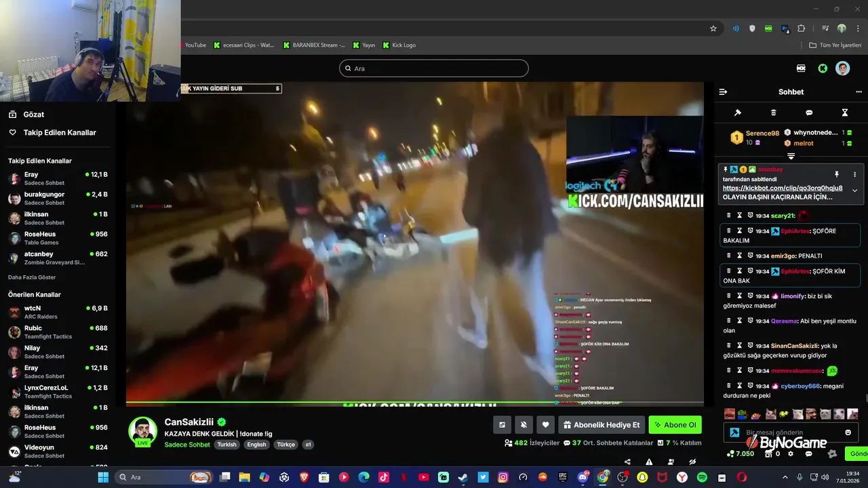Click the 7.050 channel points balance
The image size is (868, 488).
741,453
